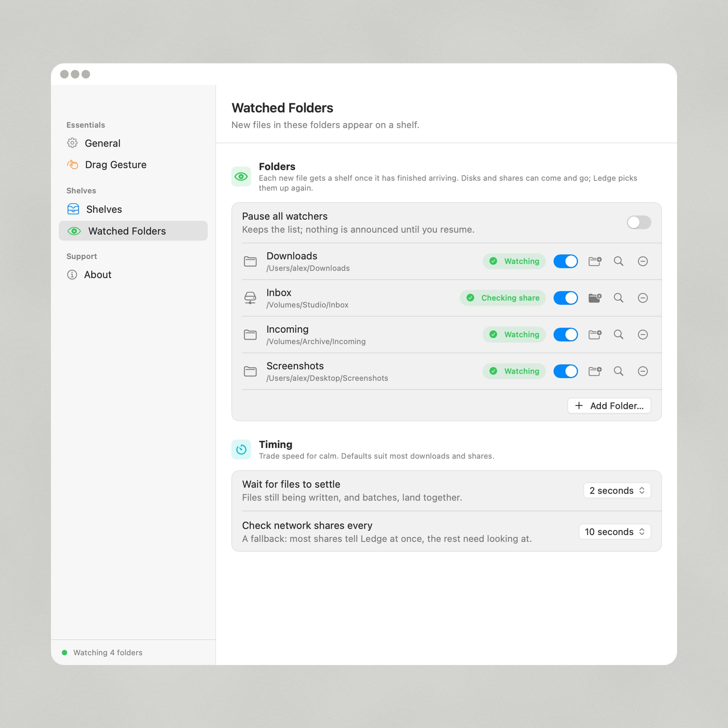
Task: Go to the Drag Gesture pane
Action: coord(133,165)
